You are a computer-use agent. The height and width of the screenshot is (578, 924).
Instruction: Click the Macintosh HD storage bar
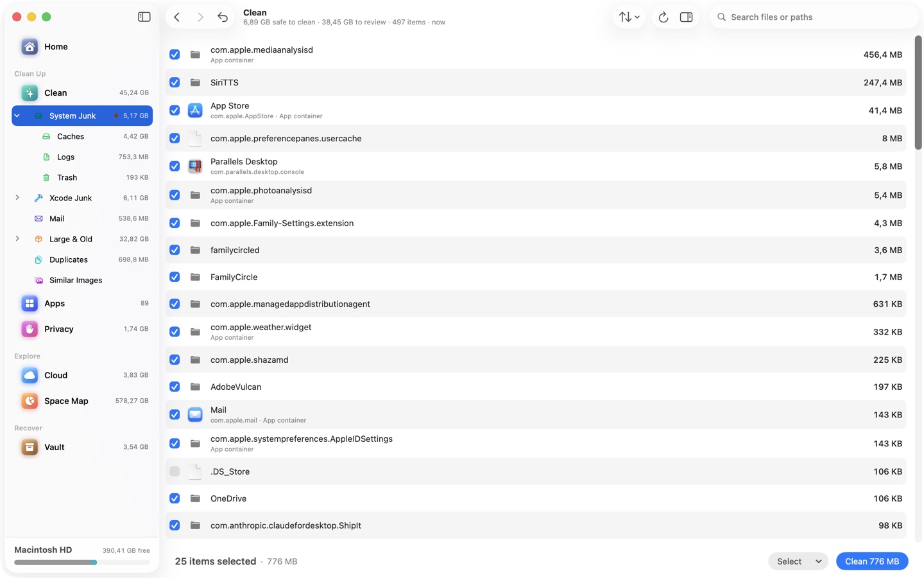tap(82, 563)
